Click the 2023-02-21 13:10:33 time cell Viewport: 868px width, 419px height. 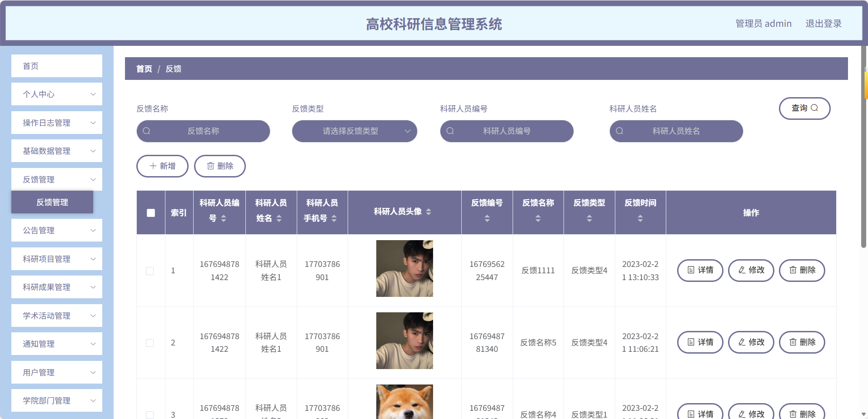640,271
